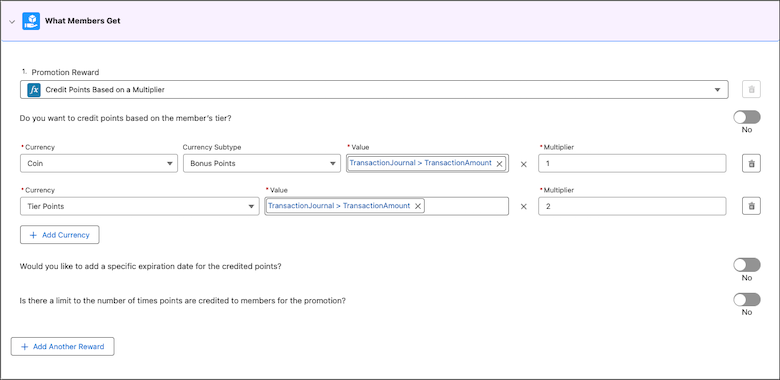Remove TransactionAmount pill in the Coin row
The width and height of the screenshot is (780, 380).
tap(499, 163)
